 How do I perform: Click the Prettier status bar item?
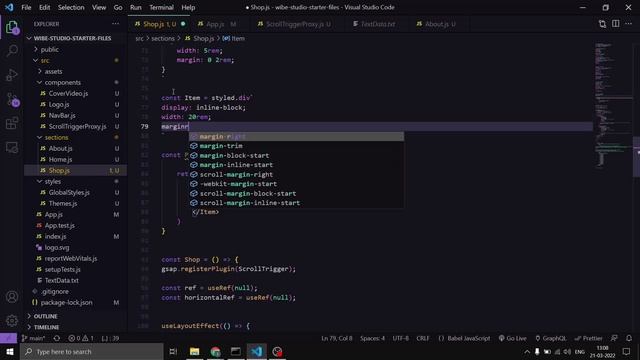(589, 338)
